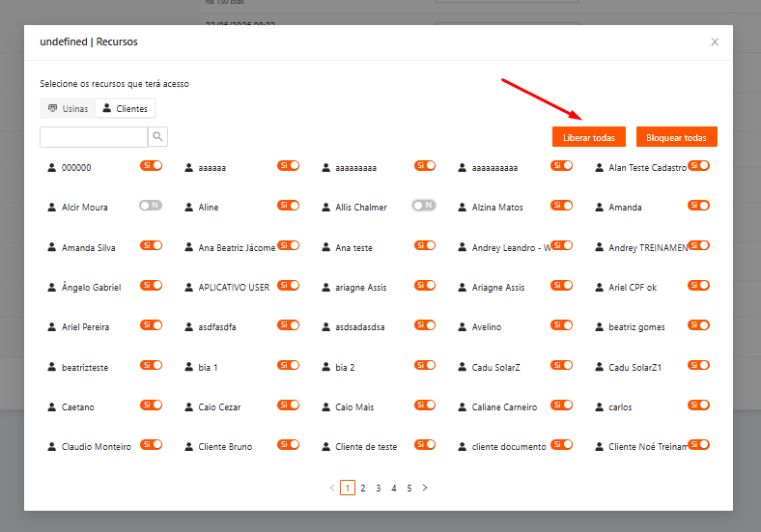Click the user icon next to carlos
The width and height of the screenshot is (761, 532).
600,407
